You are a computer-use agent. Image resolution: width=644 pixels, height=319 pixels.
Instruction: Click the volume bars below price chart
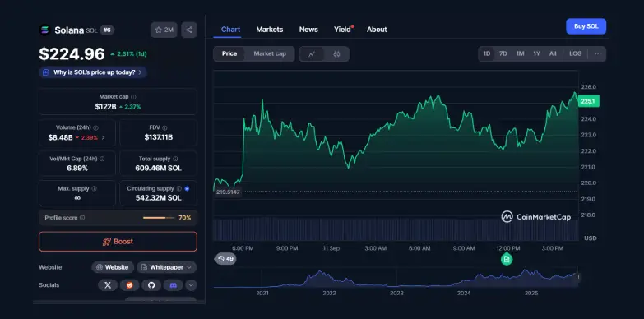395,230
